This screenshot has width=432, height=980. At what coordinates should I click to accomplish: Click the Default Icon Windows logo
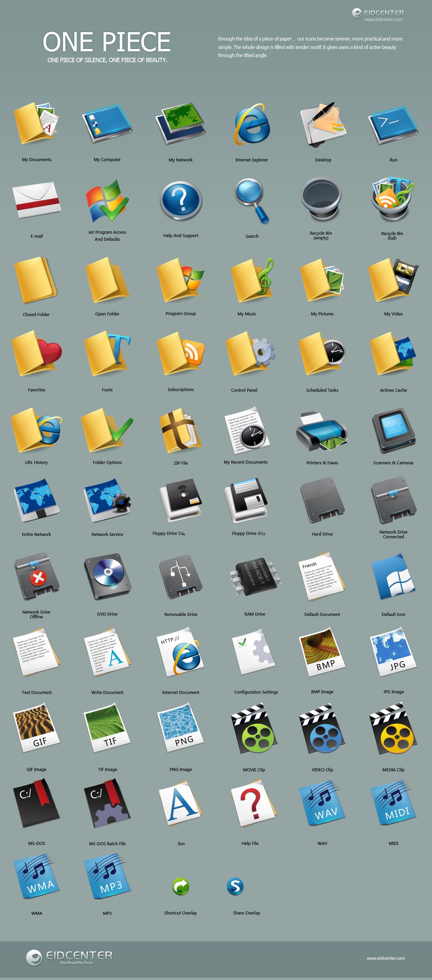393,577
